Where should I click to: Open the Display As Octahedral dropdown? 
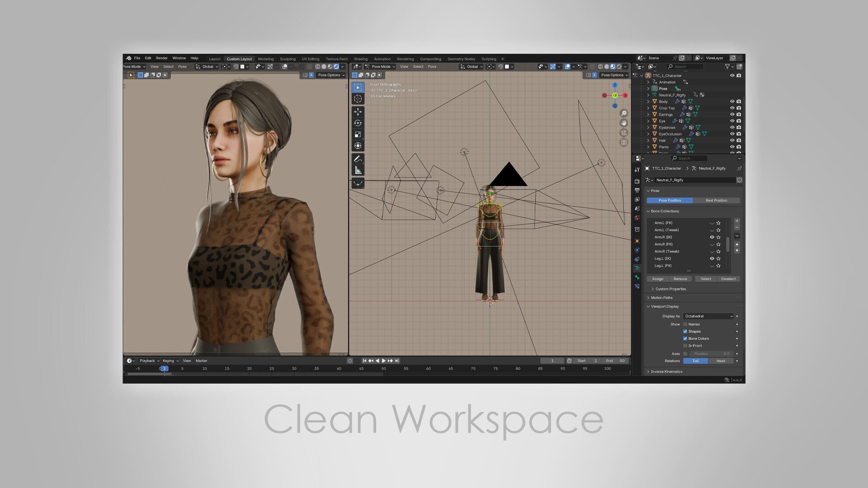pyautogui.click(x=708, y=316)
